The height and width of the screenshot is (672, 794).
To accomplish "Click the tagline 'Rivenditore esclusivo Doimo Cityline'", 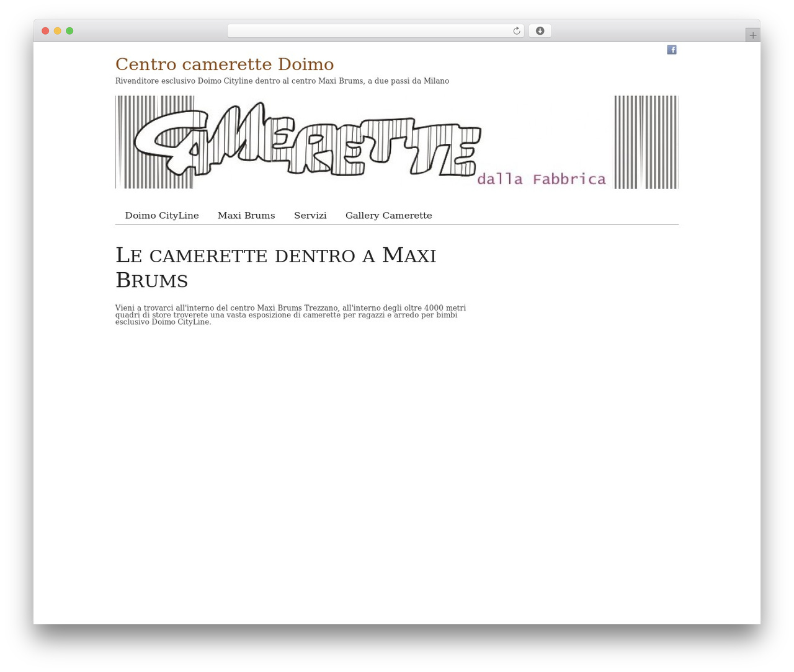I will click(x=282, y=81).
